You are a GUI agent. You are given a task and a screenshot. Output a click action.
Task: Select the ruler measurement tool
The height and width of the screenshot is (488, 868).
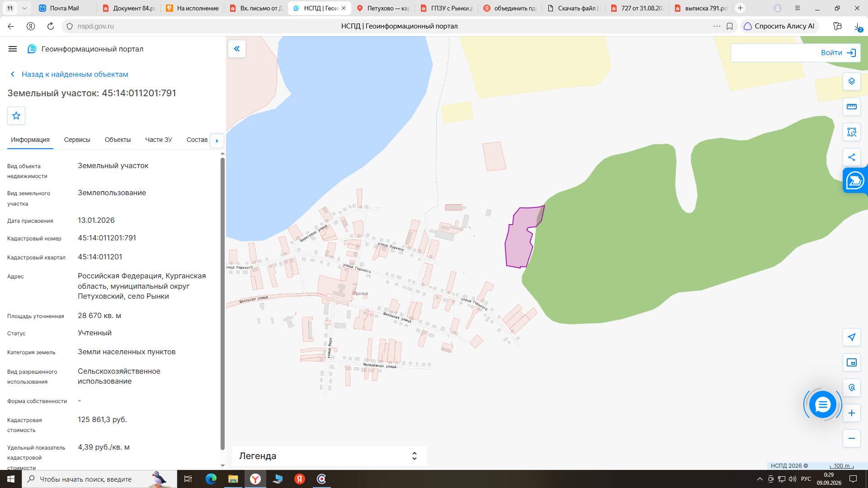coord(852,107)
